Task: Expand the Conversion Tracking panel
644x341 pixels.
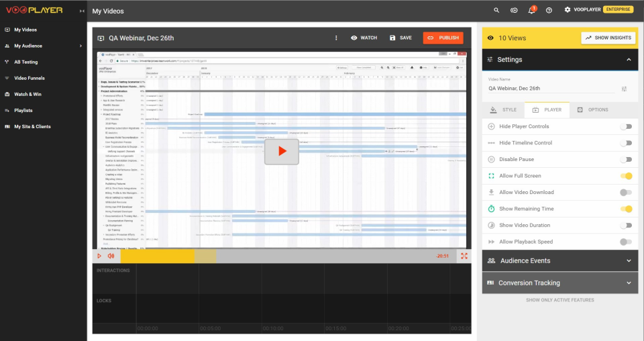Action: click(560, 283)
